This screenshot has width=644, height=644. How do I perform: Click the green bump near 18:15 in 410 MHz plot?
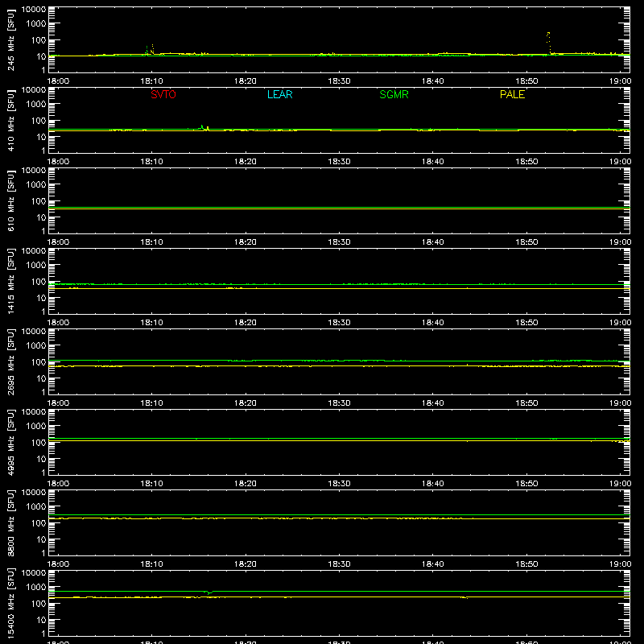pos(202,127)
